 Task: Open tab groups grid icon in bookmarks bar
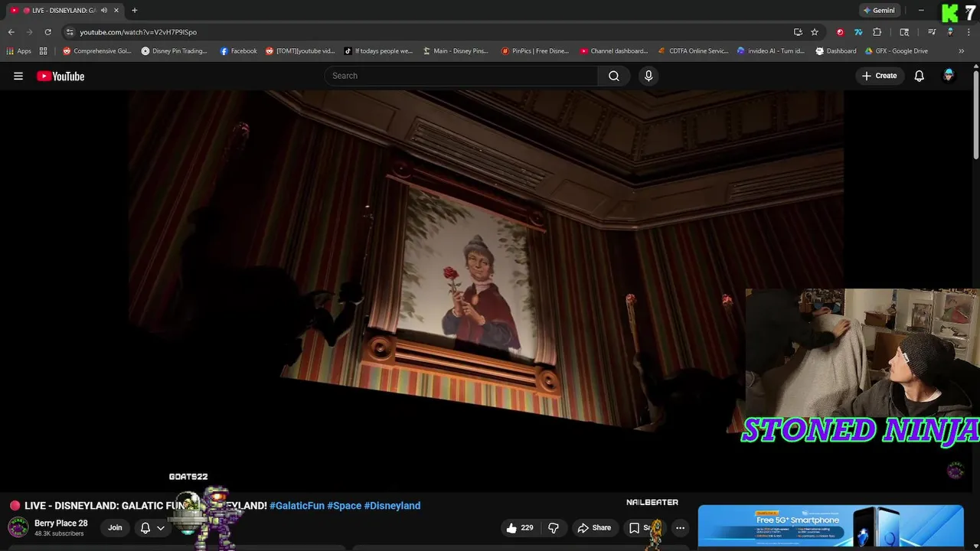click(44, 51)
